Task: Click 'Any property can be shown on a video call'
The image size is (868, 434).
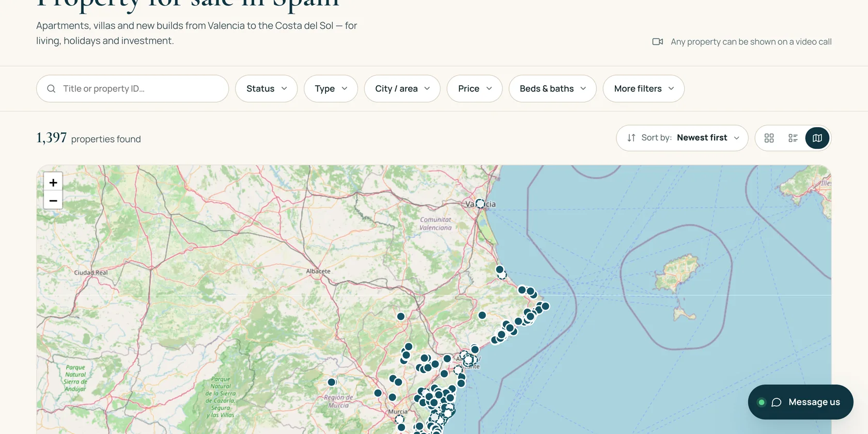Action: pyautogui.click(x=751, y=42)
